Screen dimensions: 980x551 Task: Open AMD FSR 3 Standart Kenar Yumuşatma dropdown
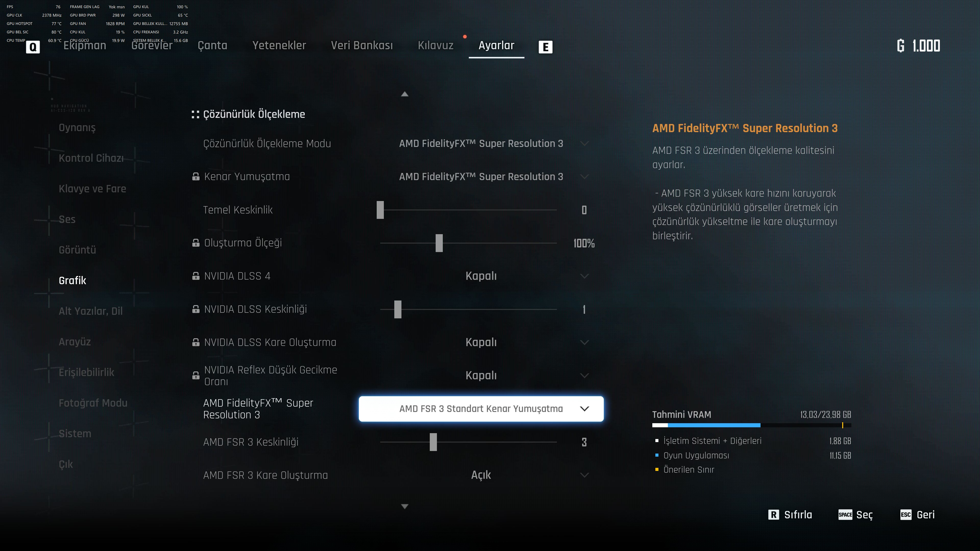(481, 409)
